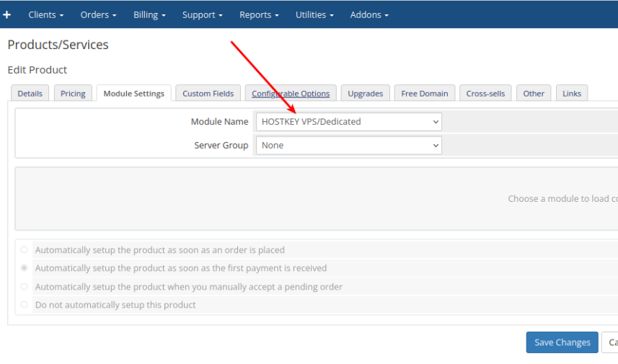Open the Support menu
Image resolution: width=618 pixels, height=364 pixels.
pyautogui.click(x=202, y=15)
